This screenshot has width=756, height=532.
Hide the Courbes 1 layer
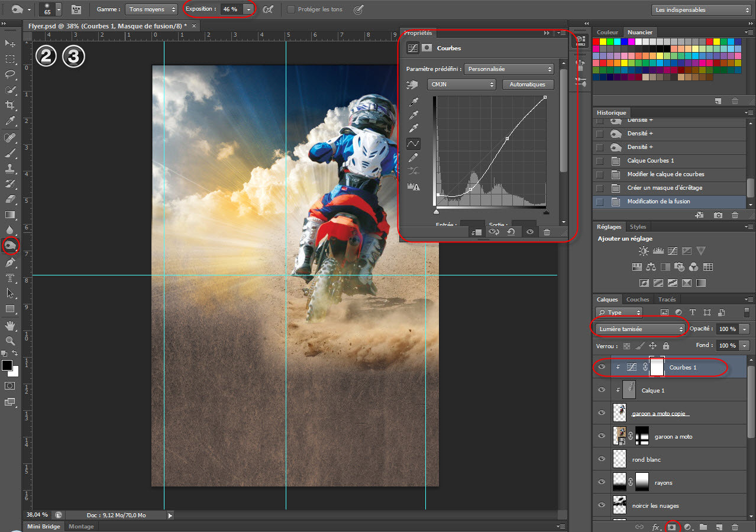(602, 367)
